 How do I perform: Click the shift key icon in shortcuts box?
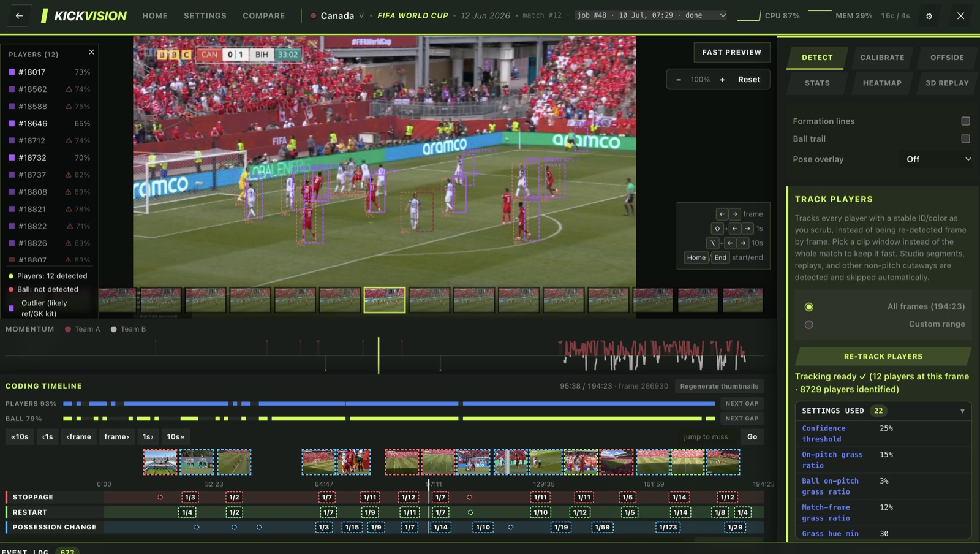(x=717, y=229)
